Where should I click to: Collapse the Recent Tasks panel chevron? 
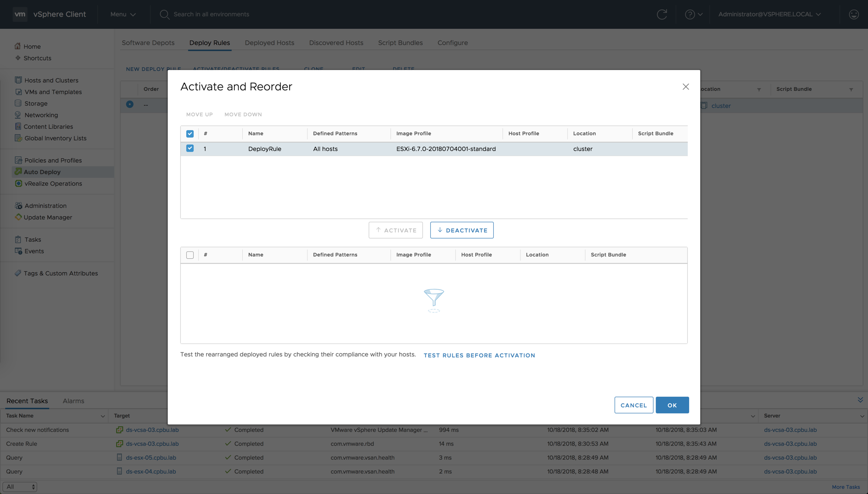[860, 400]
